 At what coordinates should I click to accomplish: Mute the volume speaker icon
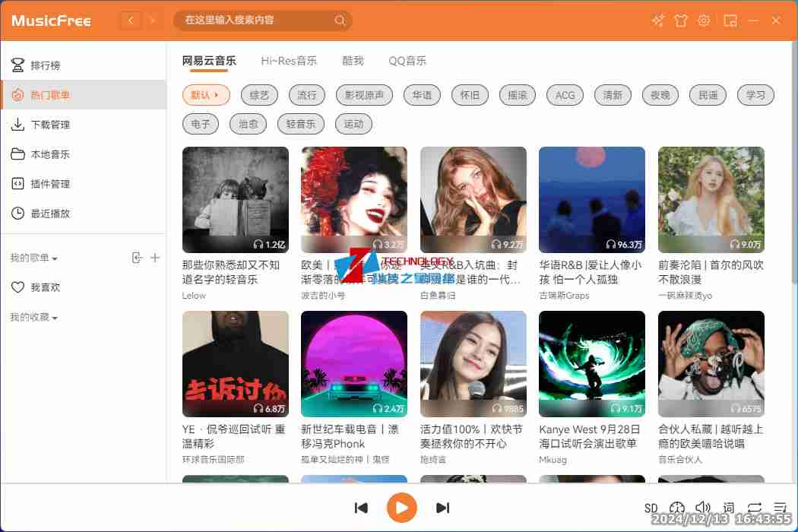coord(703,508)
